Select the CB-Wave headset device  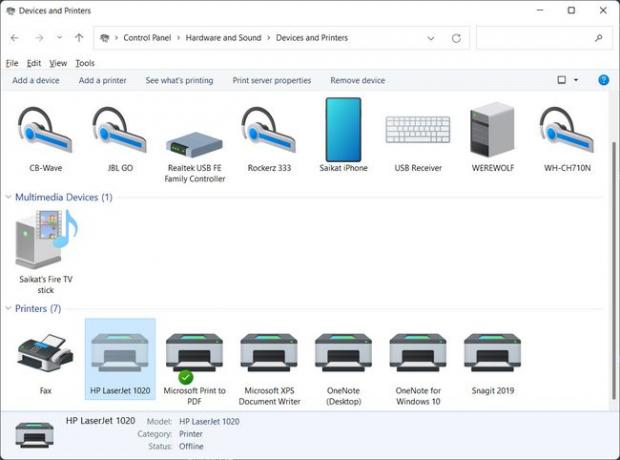coord(45,138)
